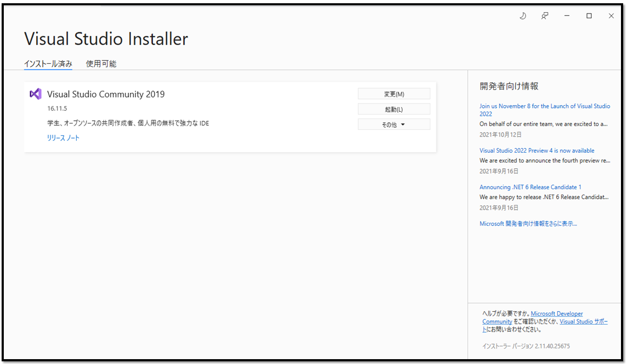628x364 pixels.
Task: Expand the その他 dropdown
Action: pos(394,125)
